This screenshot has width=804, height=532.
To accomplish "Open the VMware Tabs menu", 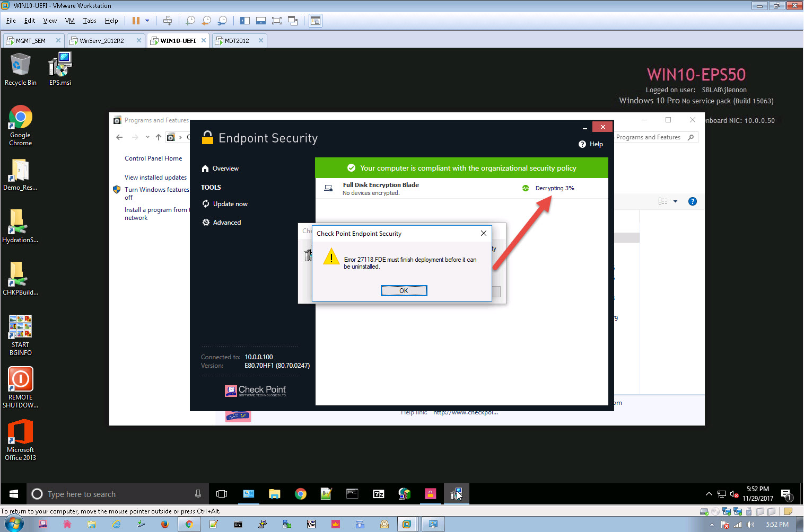I will tap(90, 21).
